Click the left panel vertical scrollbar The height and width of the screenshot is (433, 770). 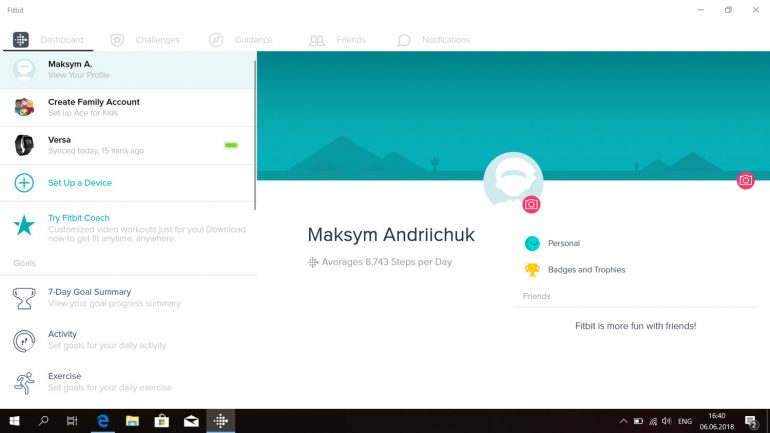(x=255, y=130)
